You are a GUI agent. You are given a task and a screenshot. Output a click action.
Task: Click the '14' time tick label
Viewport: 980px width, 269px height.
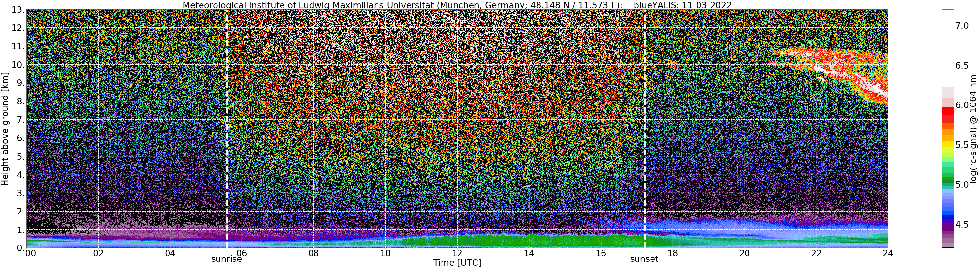[529, 253]
